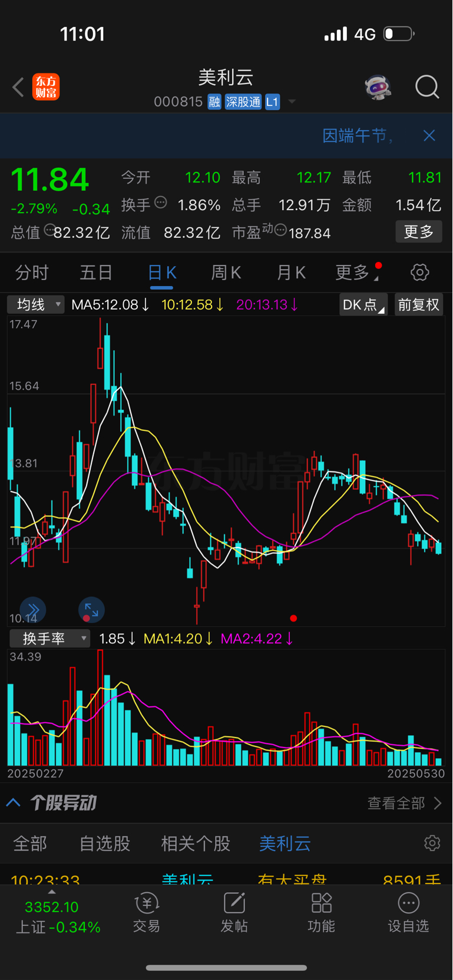
Task: Select the 日K chart tab
Action: pos(161,273)
